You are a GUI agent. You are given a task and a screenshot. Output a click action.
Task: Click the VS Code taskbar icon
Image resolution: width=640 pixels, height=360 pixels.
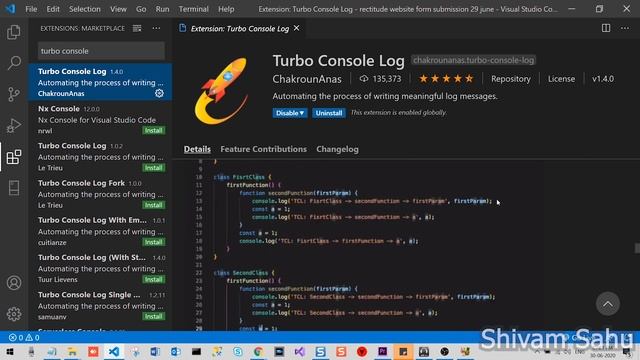(114, 351)
